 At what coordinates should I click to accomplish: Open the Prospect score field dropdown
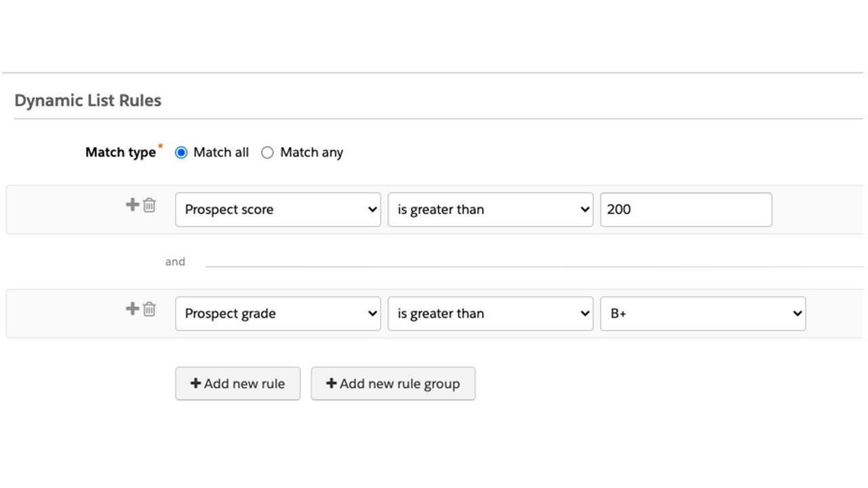(x=278, y=209)
